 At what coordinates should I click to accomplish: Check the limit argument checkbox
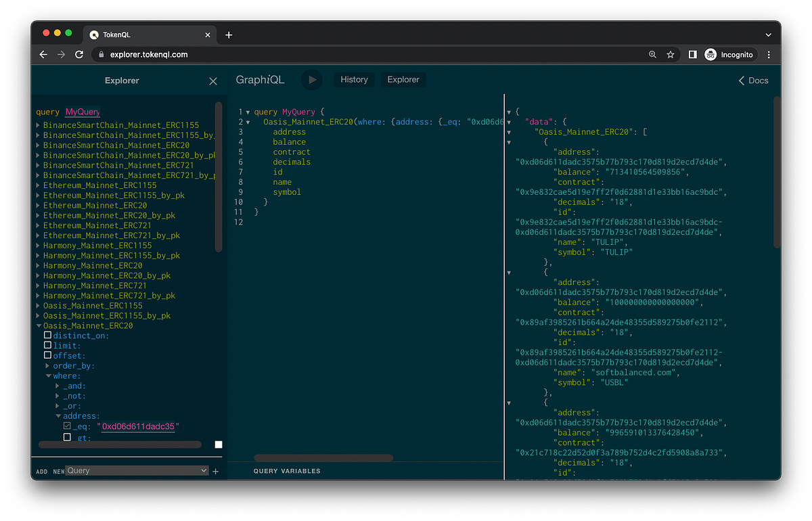47,345
